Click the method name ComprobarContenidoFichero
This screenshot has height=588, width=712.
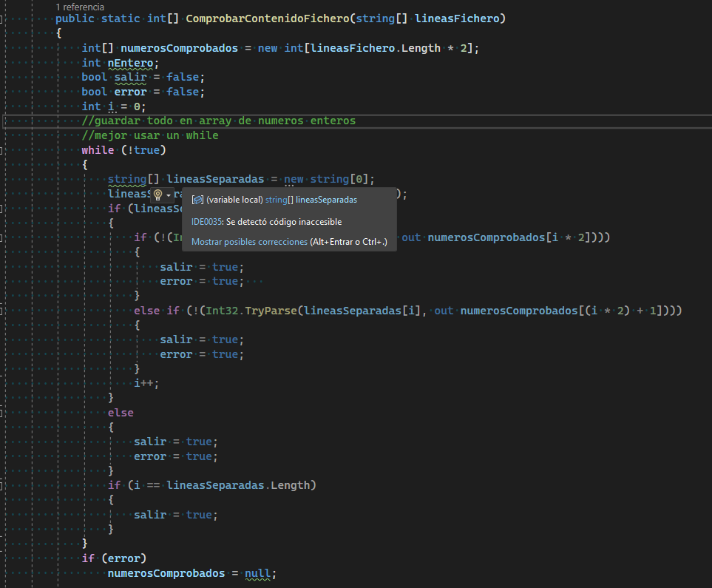click(x=268, y=18)
